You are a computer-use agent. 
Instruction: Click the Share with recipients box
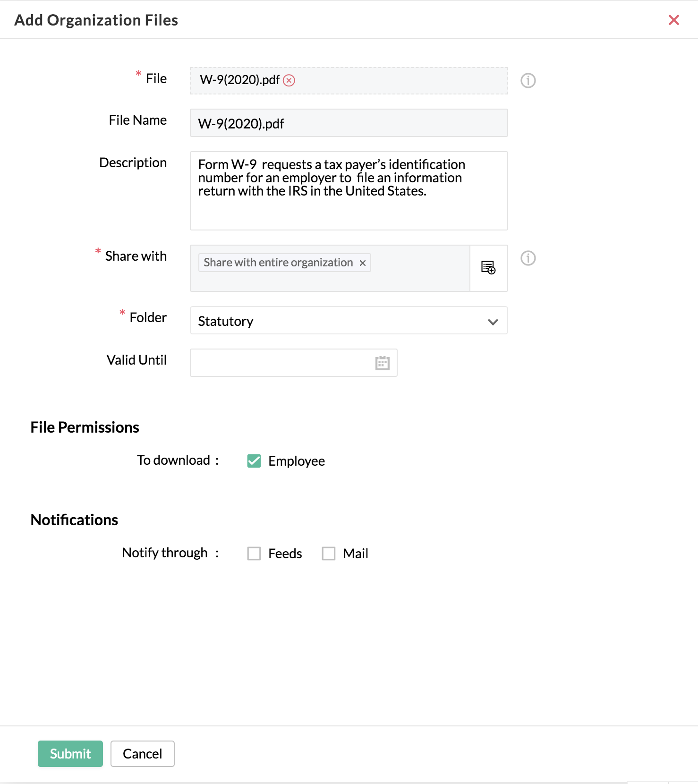(x=330, y=268)
